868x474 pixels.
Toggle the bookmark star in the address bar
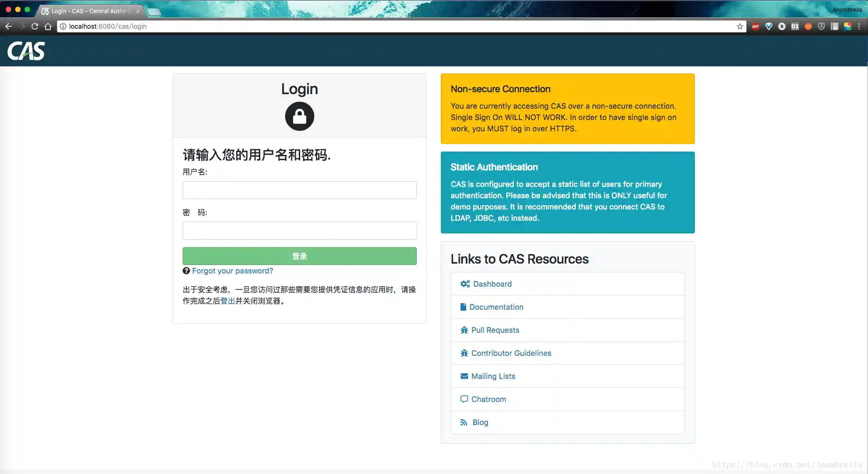[x=739, y=27]
